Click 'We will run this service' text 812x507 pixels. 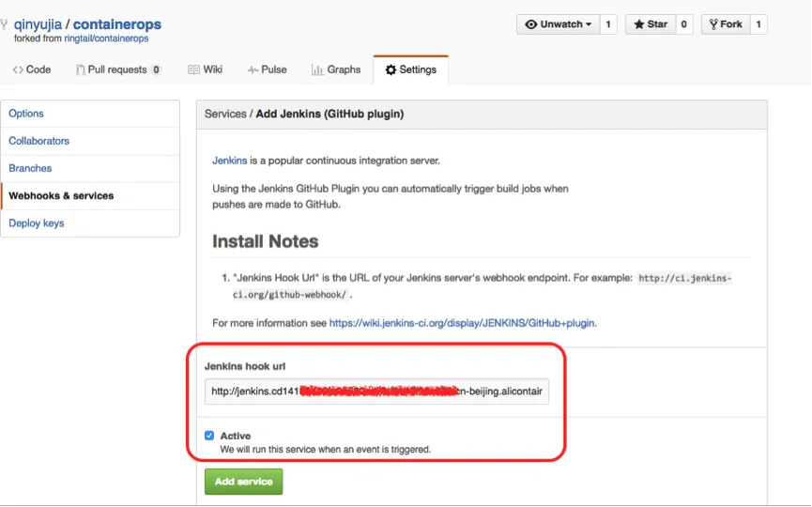coord(325,450)
